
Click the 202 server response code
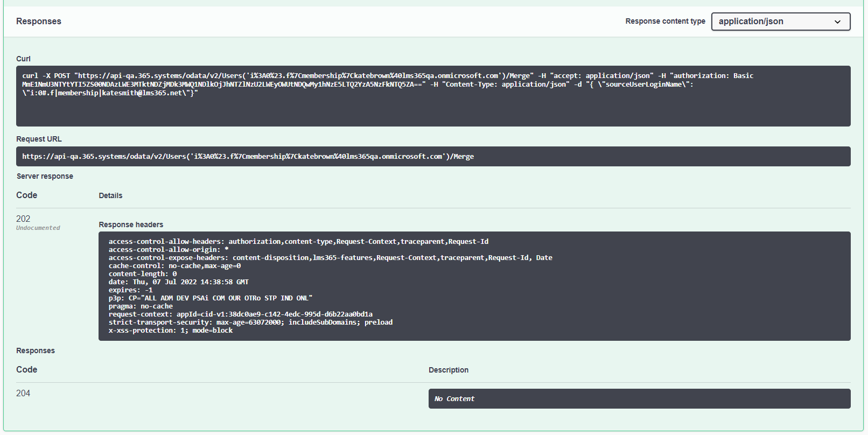pos(23,219)
